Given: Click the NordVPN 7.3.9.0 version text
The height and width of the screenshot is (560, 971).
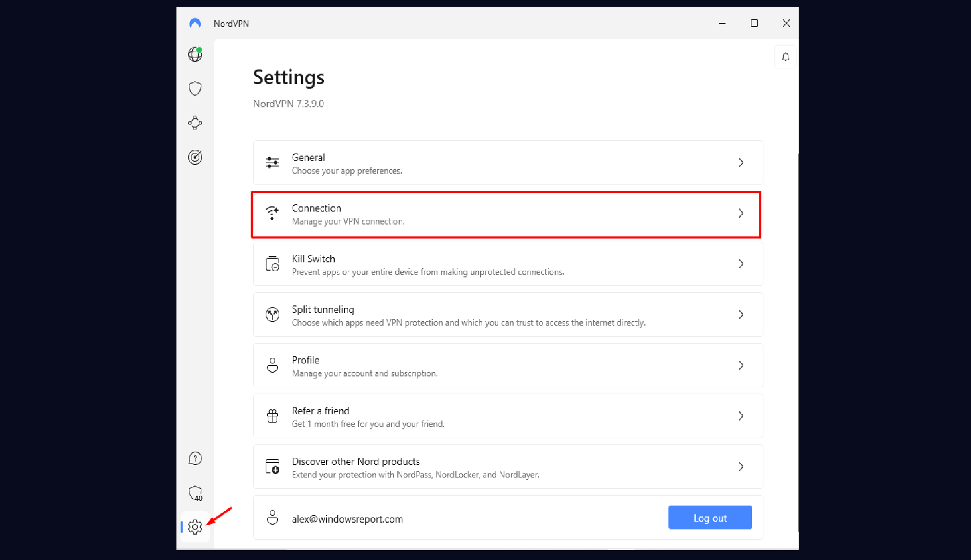Looking at the screenshot, I should pos(288,104).
